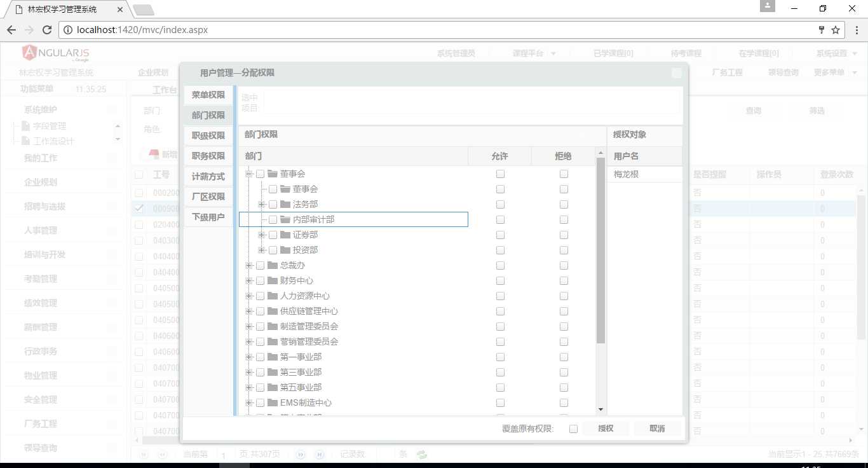This screenshot has width=868, height=468.
Task: Click the 供应链管理中心 folder icon
Action: pyautogui.click(x=273, y=311)
